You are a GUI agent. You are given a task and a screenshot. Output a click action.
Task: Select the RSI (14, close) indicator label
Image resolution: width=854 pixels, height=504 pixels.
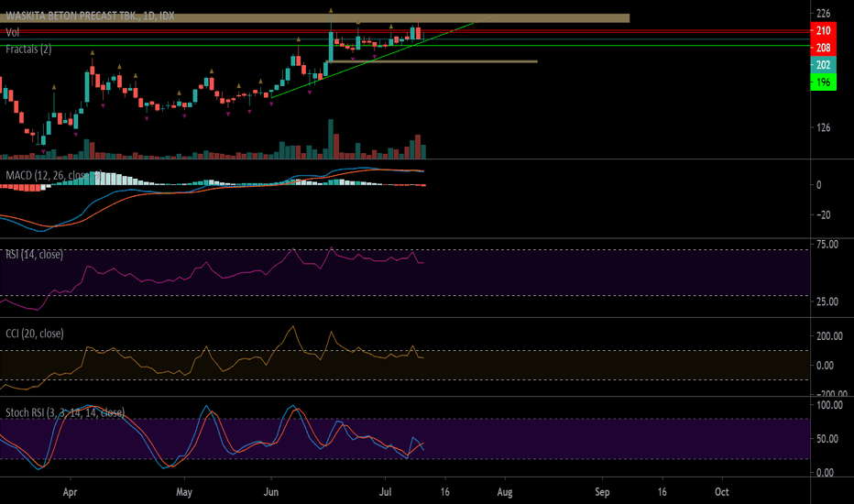coord(34,255)
